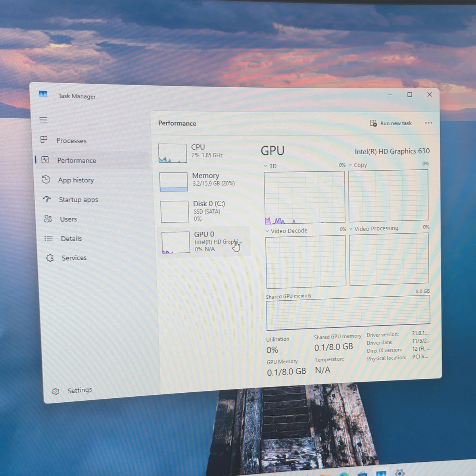Screen dimensions: 476x476
Task: Click the Video Decode usage graph
Action: [305, 263]
